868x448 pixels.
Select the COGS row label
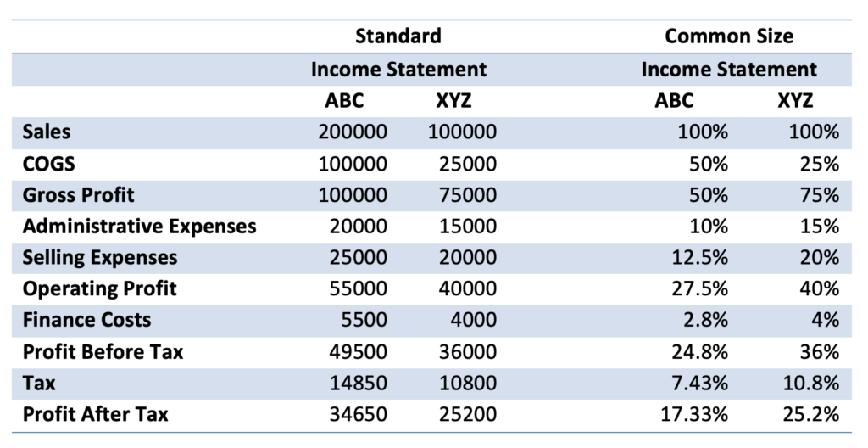(48, 164)
